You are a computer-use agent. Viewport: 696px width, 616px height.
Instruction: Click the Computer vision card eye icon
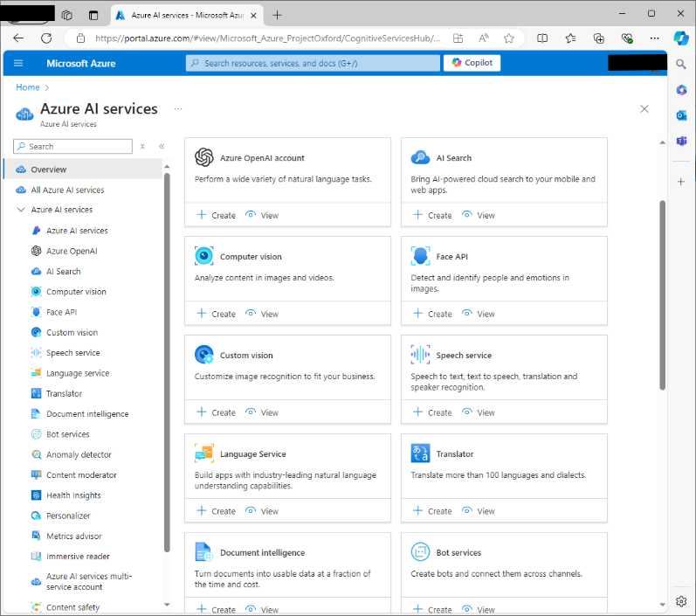click(x=204, y=256)
